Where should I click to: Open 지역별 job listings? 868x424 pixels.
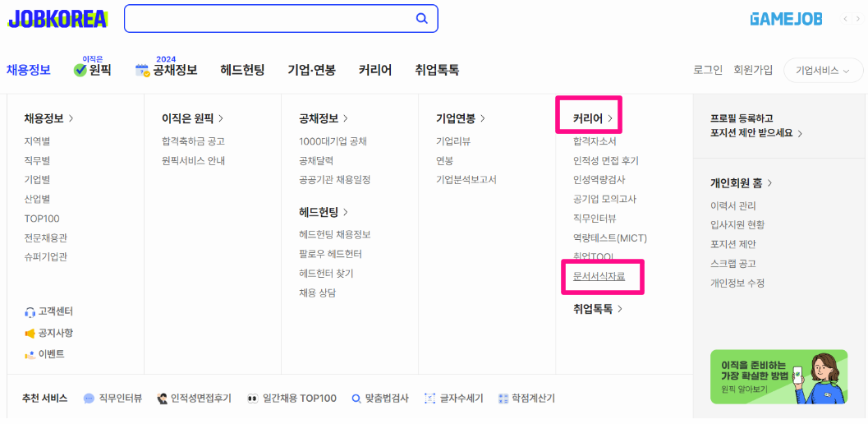tap(37, 141)
